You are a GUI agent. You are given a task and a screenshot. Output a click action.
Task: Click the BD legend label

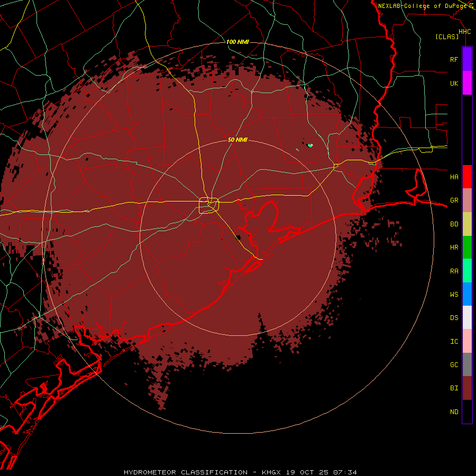point(454,224)
